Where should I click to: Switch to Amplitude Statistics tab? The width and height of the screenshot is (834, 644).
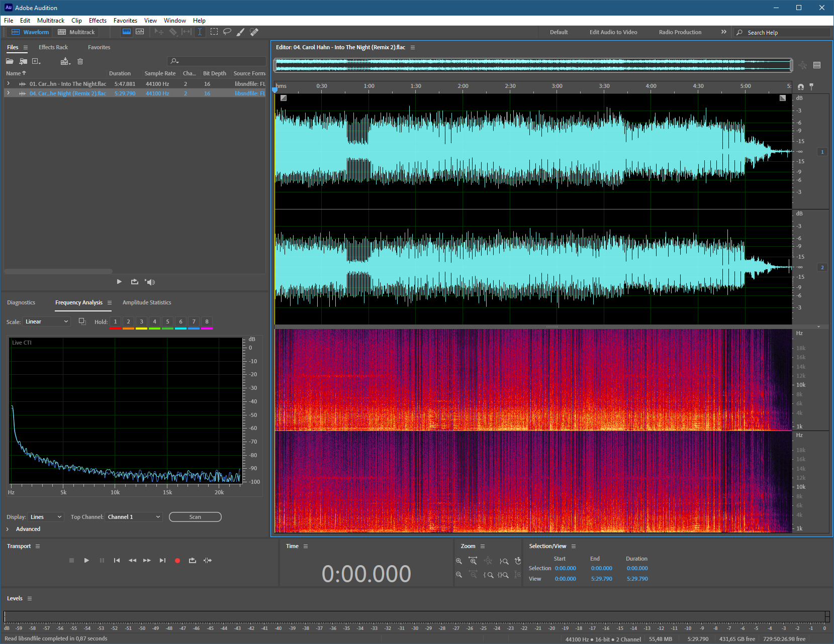click(147, 302)
